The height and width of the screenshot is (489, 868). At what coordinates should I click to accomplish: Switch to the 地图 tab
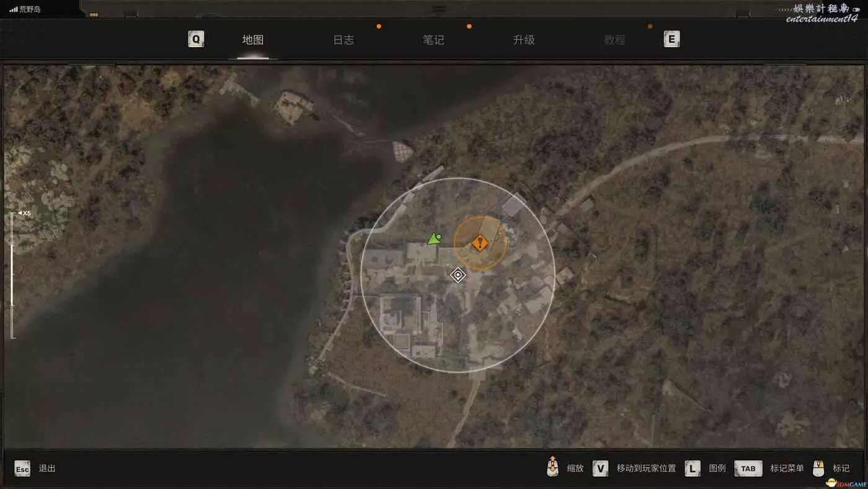click(253, 40)
